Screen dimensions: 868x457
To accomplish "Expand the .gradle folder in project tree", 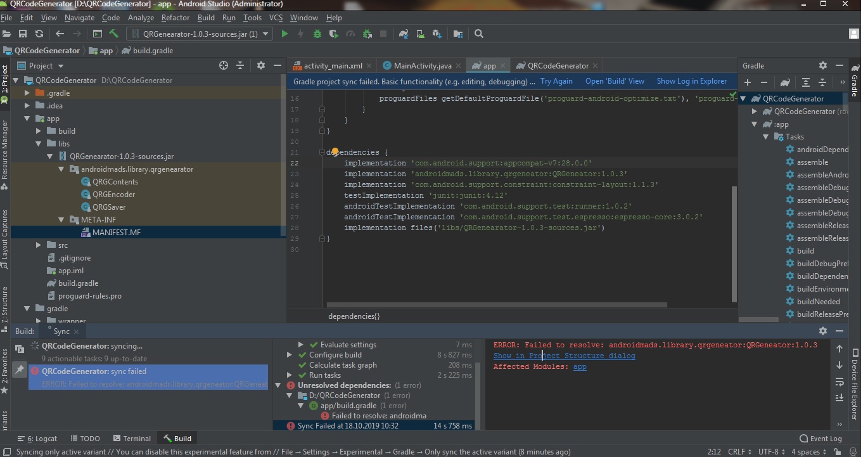I will (x=27, y=93).
